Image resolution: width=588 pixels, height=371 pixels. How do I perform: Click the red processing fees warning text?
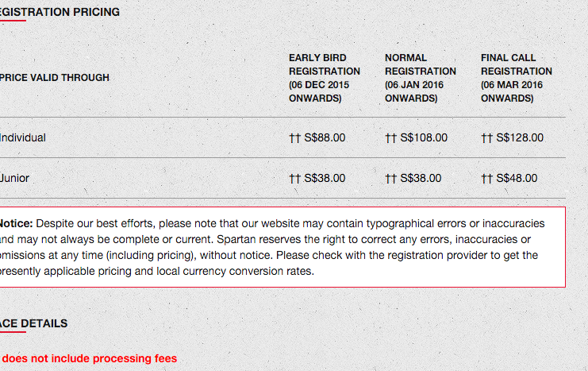click(89, 359)
